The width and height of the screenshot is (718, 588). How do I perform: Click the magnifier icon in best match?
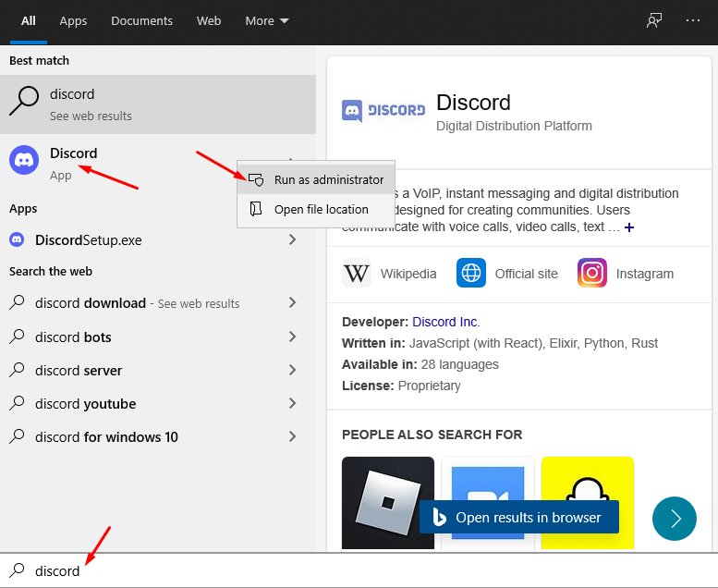coord(24,101)
